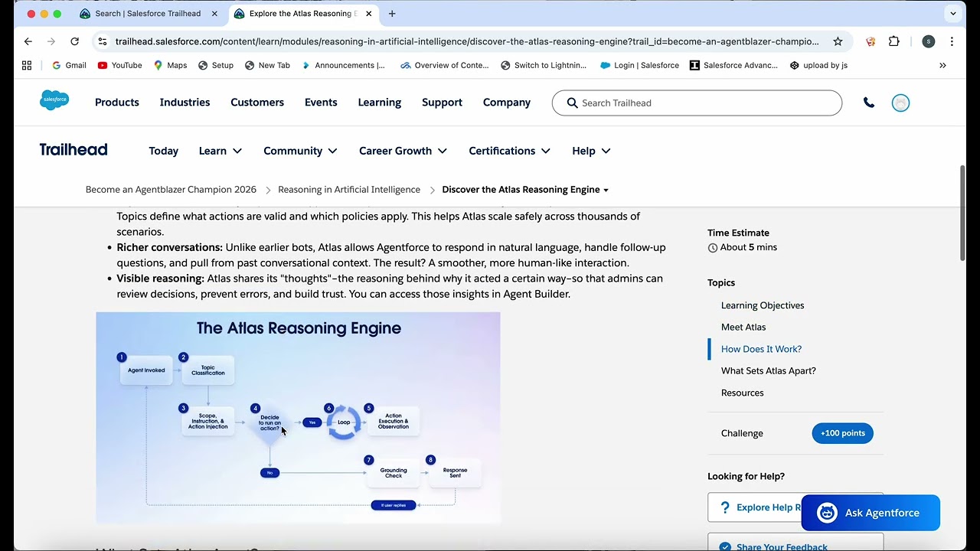The width and height of the screenshot is (980, 551).
Task: Open Reasoning in Artificial Intelligence breadcrumb
Action: click(x=349, y=190)
